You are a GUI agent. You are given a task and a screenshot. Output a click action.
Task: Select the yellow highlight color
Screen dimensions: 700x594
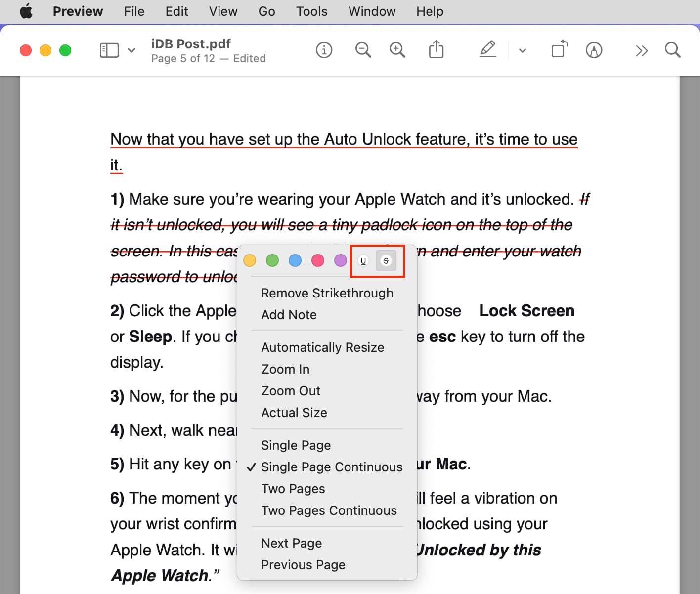point(250,260)
